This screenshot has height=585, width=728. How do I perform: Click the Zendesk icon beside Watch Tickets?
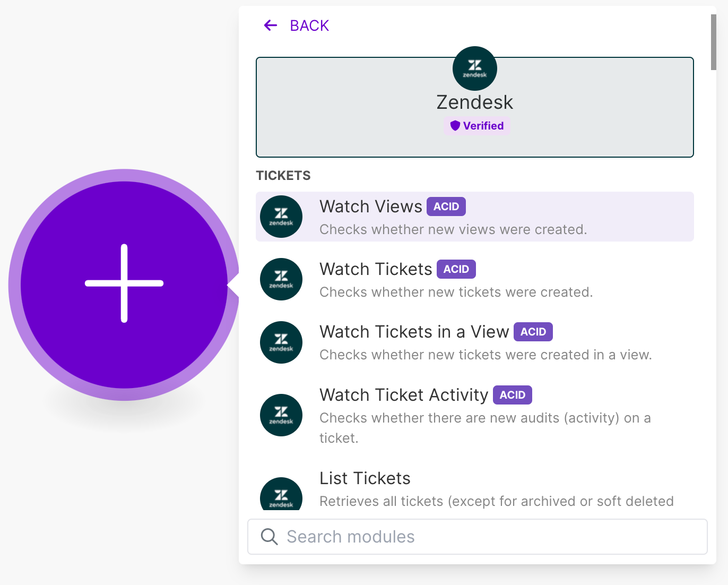click(281, 279)
